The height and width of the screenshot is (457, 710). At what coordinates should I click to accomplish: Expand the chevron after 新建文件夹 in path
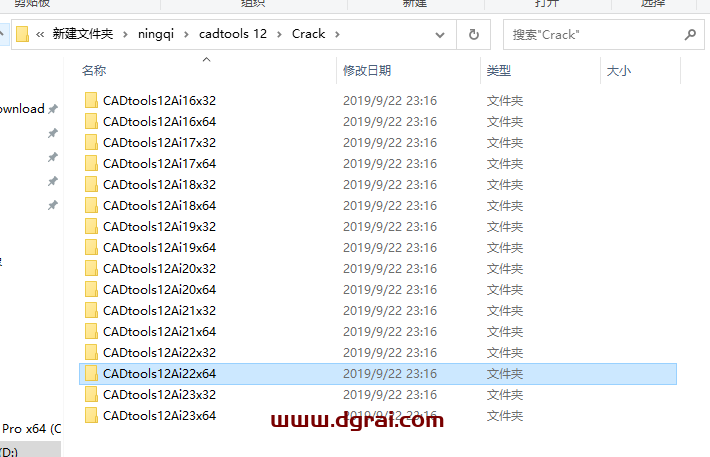125,34
